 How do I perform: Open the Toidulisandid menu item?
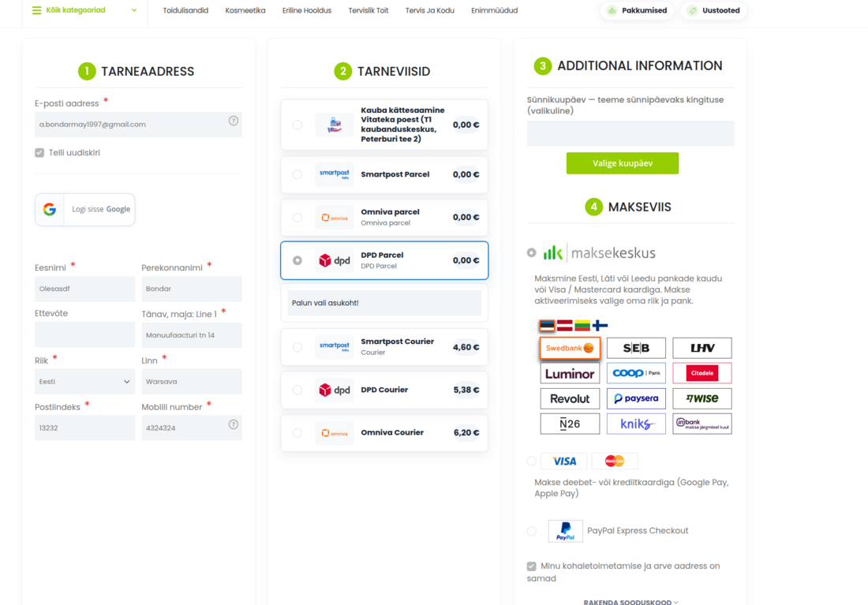pos(185,10)
